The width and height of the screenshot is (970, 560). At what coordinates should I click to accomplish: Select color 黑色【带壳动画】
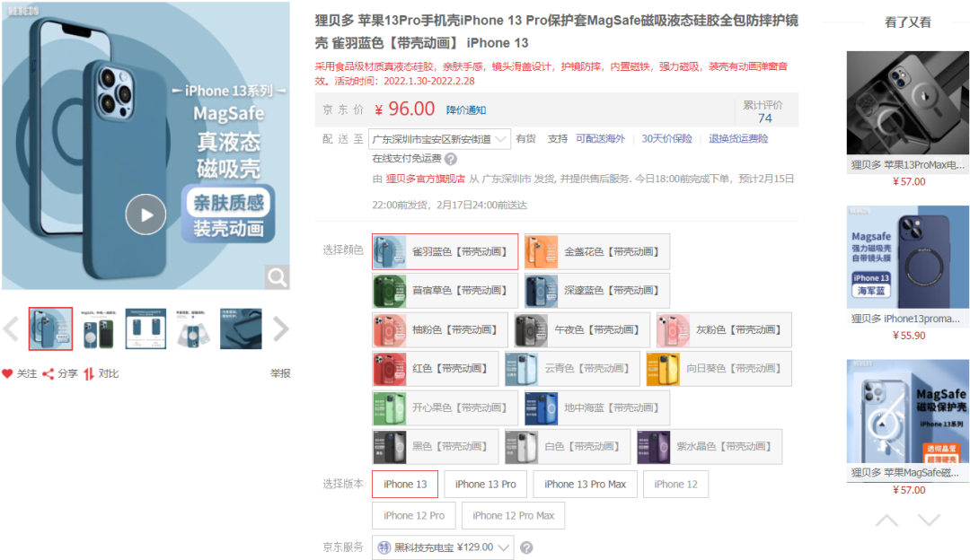[x=435, y=446]
